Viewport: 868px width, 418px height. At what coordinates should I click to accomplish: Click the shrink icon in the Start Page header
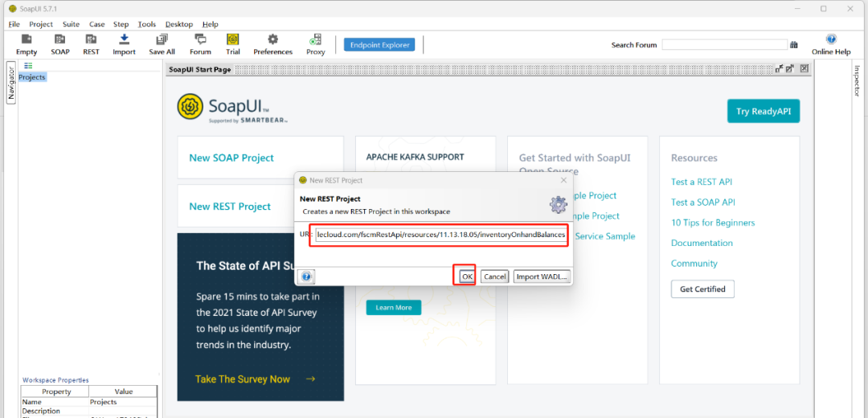click(780, 68)
